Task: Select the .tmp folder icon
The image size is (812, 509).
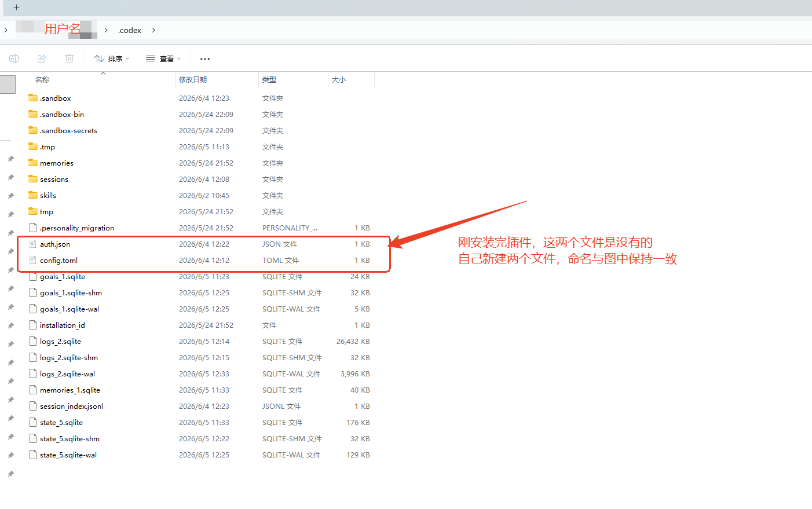Action: click(x=33, y=147)
